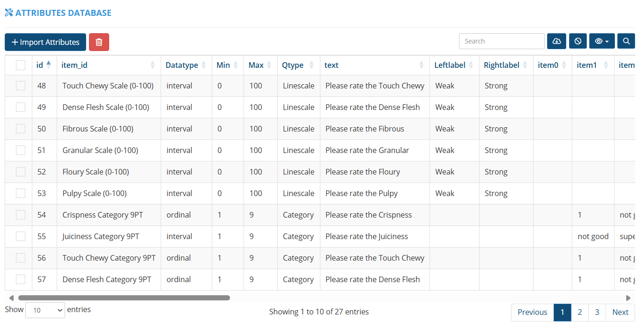
Task: Select checkbox for Floury Scale row 52
Action: pos(21,172)
